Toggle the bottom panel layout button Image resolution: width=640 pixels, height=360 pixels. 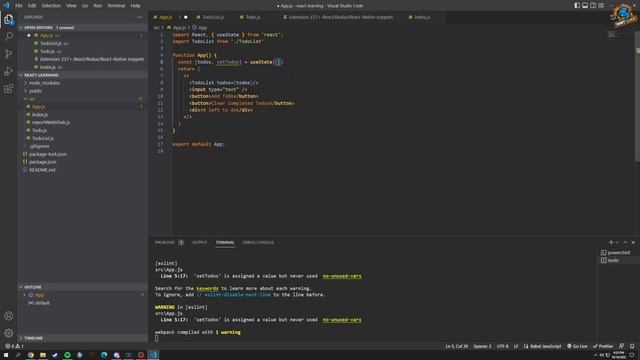585,5
